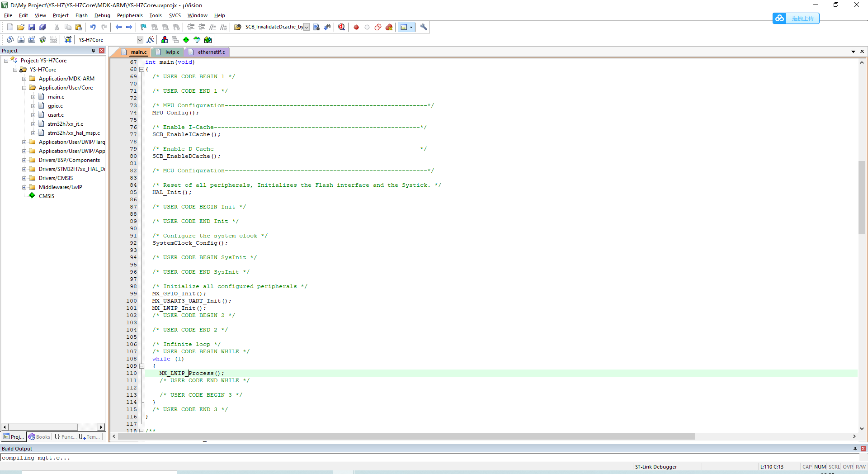Close the active editor tab with the X

pyautogui.click(x=862, y=52)
